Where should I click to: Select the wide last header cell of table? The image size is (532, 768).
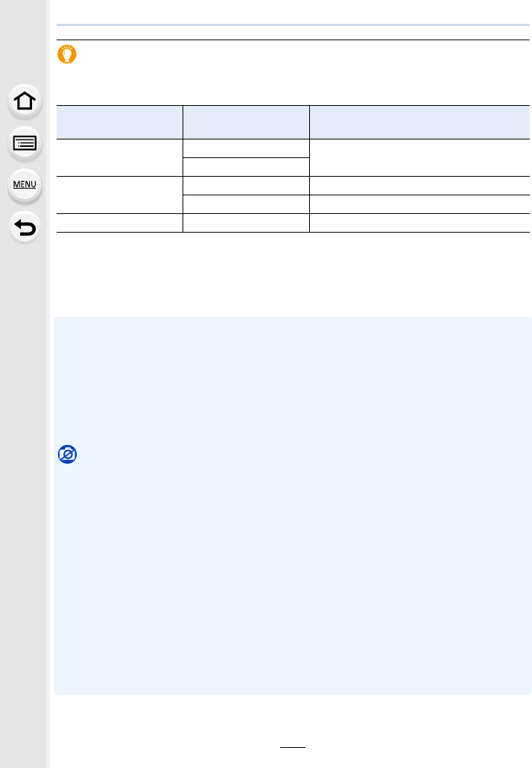(x=419, y=122)
